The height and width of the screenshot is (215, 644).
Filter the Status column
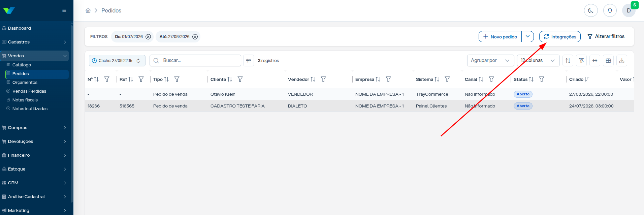pos(542,80)
